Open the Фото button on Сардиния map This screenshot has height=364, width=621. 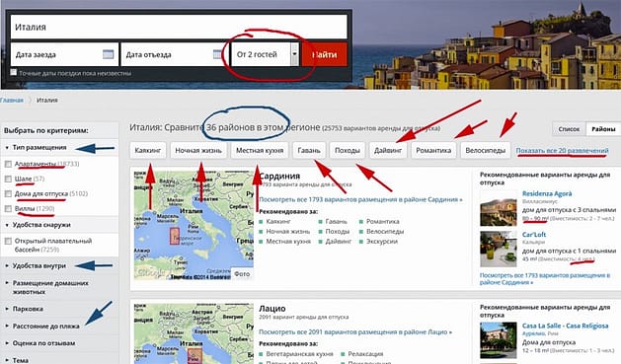(x=242, y=274)
